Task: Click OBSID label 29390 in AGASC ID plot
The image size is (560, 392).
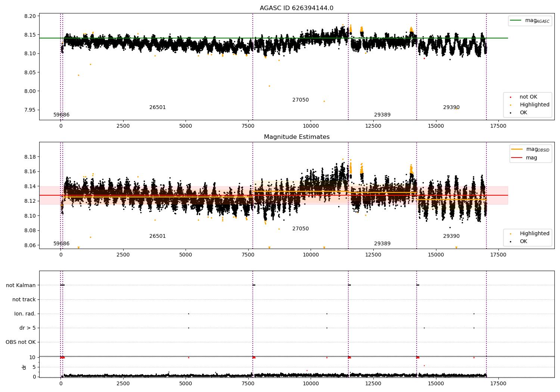Action: 451,108
